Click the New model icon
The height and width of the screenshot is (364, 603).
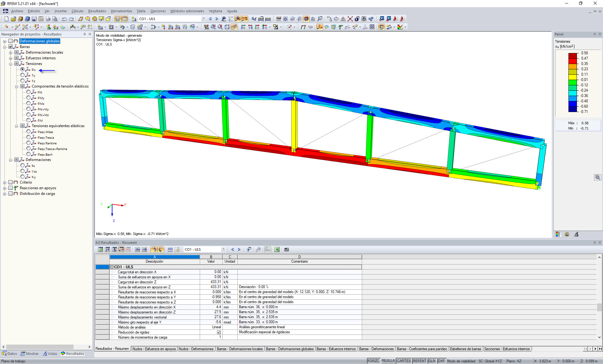tap(6, 19)
